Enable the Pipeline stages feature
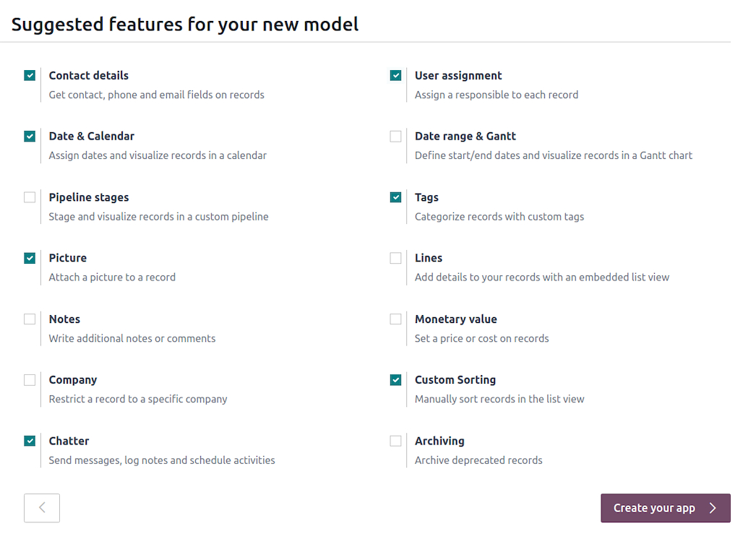This screenshot has height=534, width=756. [30, 197]
